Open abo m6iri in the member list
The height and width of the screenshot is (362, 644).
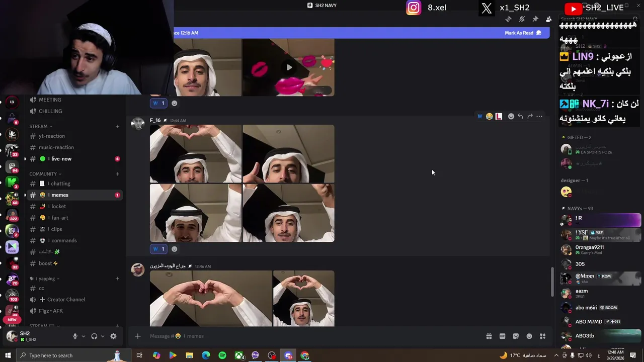pyautogui.click(x=601, y=308)
